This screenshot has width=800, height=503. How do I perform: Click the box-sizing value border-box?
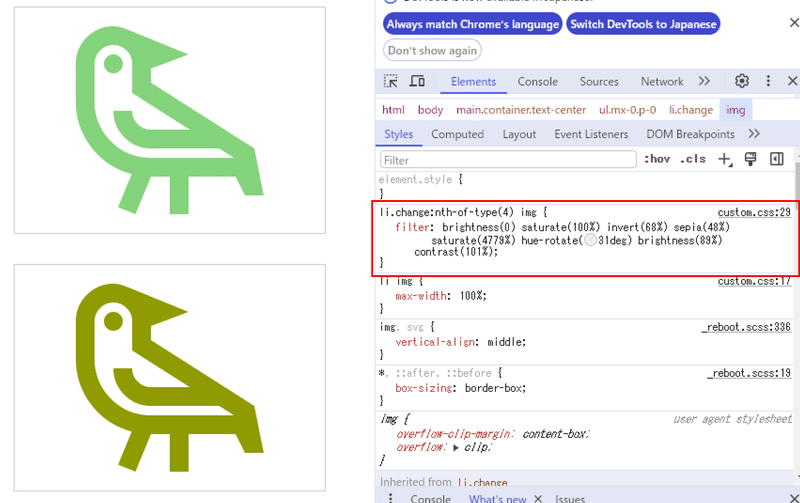pyautogui.click(x=493, y=388)
